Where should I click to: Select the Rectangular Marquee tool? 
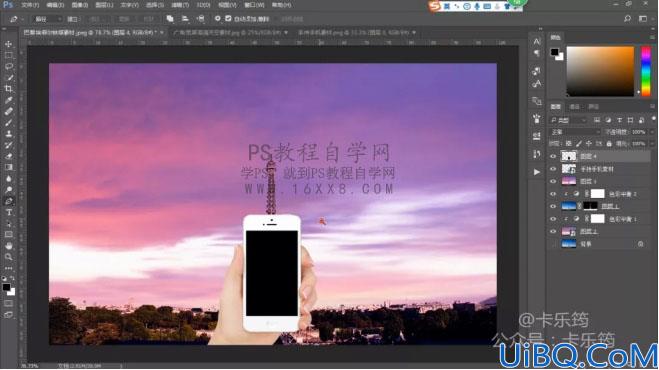[8, 55]
